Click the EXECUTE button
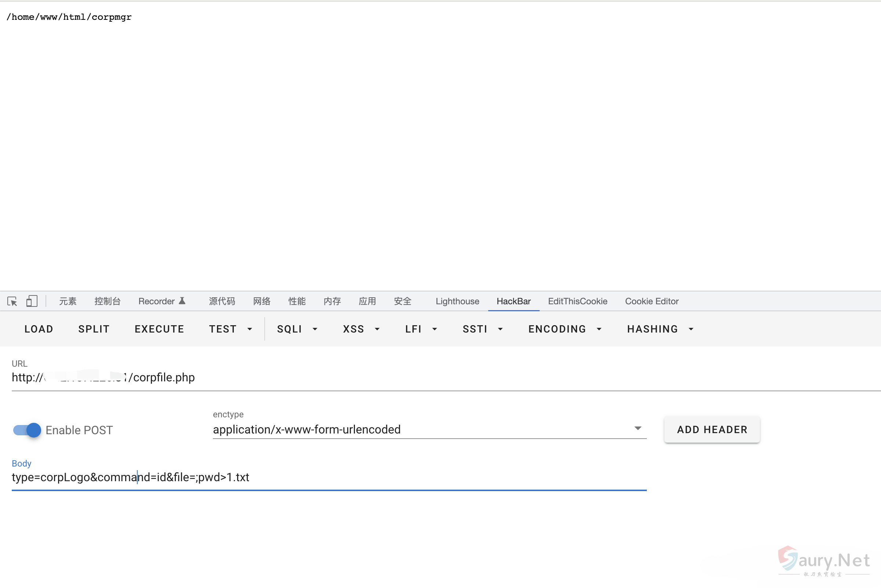This screenshot has width=881, height=588. 159,329
